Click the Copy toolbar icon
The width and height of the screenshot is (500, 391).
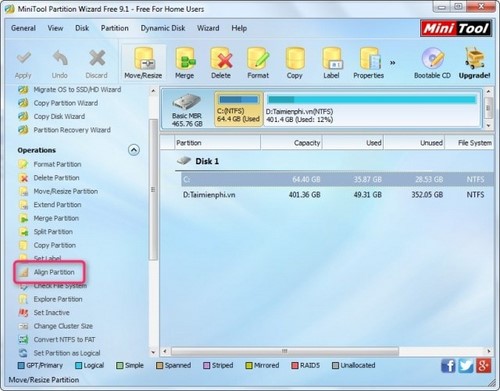point(295,58)
